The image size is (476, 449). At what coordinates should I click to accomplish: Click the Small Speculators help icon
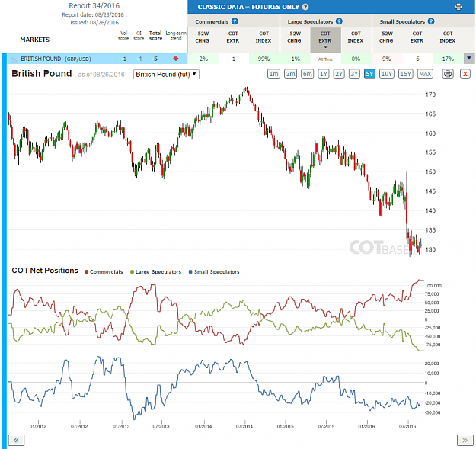[x=431, y=21]
